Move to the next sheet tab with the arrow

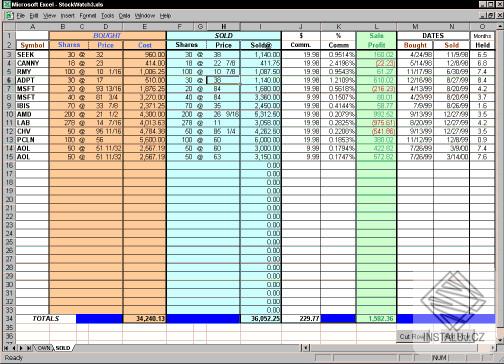pyautogui.click(x=21, y=348)
